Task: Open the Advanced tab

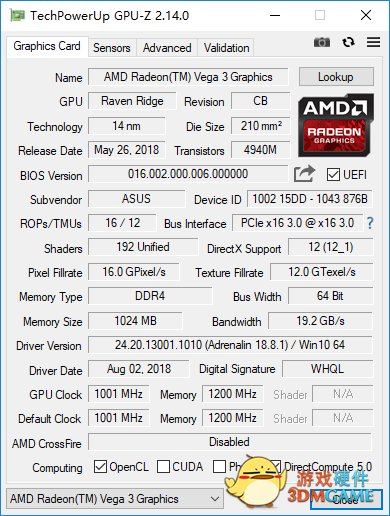Action: [167, 48]
